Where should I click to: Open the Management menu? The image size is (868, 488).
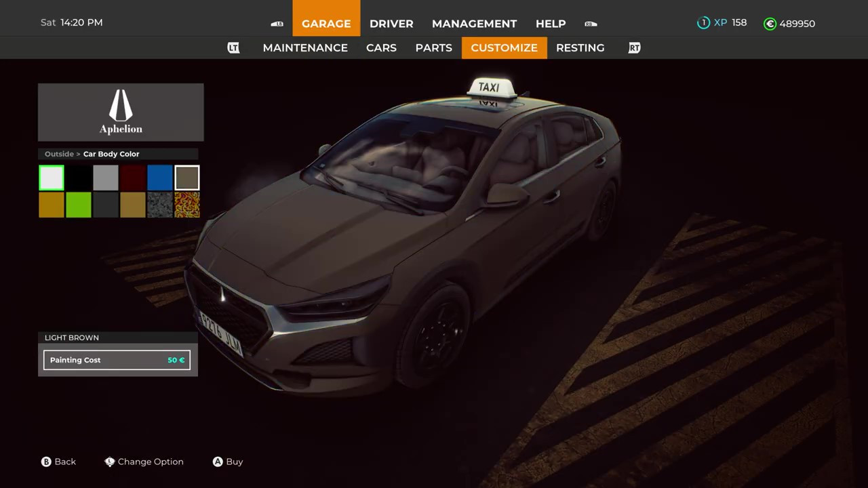click(x=474, y=24)
